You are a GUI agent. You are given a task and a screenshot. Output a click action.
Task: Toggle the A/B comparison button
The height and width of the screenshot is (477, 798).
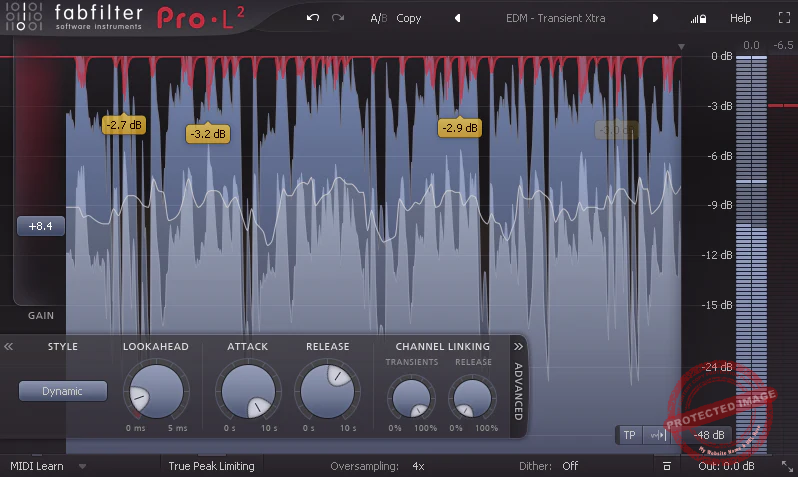tap(379, 18)
